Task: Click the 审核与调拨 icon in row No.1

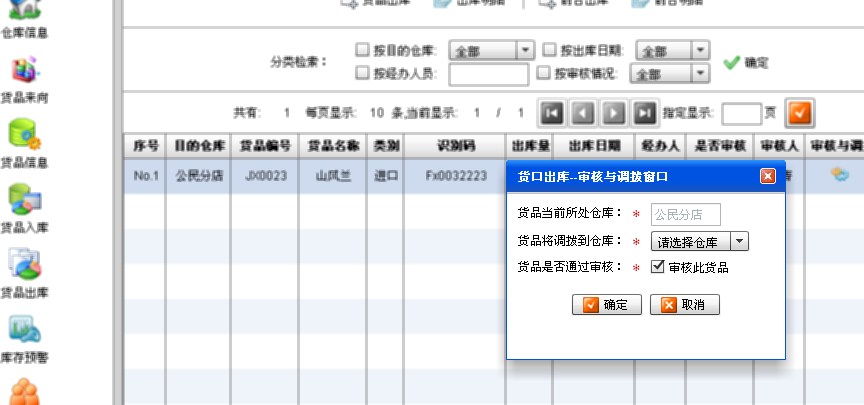Action: pyautogui.click(x=839, y=175)
